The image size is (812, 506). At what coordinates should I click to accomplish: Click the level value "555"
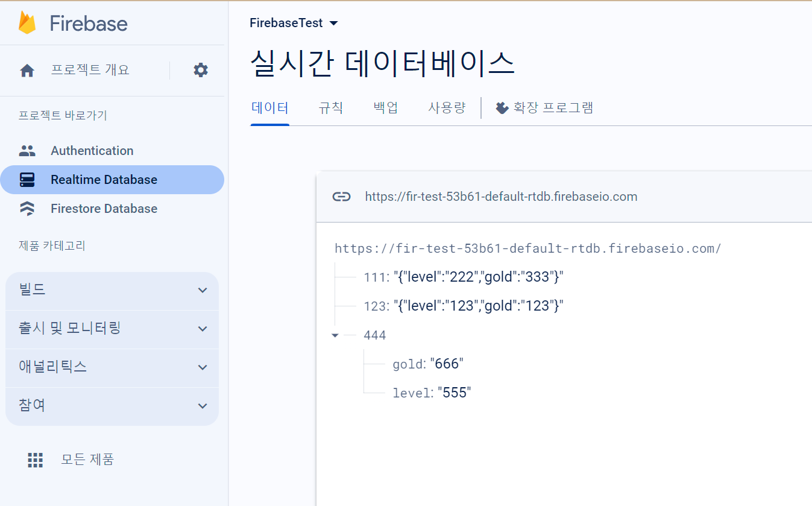(455, 393)
